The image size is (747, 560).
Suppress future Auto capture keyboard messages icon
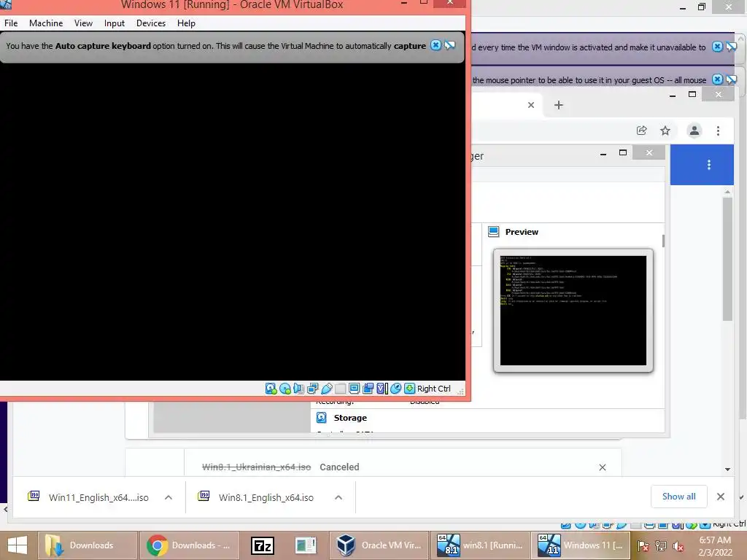449,45
